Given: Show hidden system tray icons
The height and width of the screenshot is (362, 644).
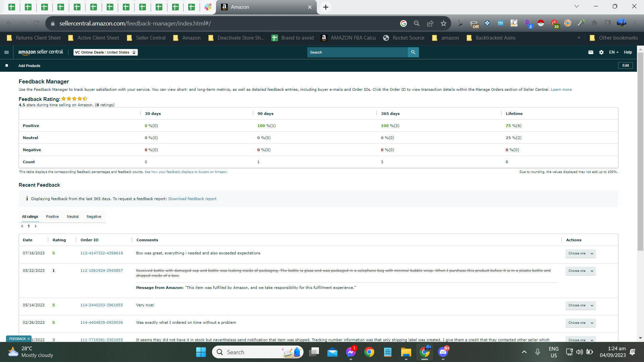Looking at the screenshot, I should tap(524, 352).
